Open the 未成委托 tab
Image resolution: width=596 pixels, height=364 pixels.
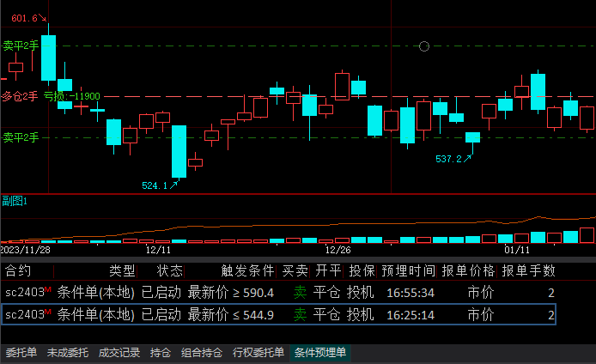[x=67, y=353]
